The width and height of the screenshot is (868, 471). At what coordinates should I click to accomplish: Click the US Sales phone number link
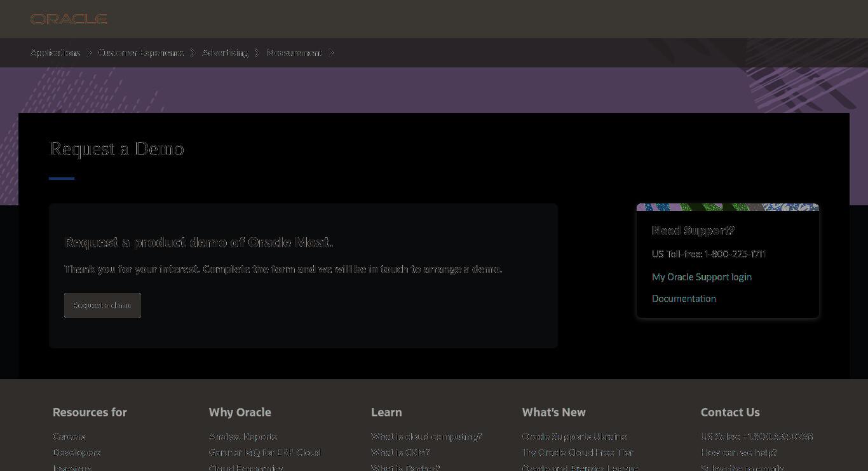click(x=757, y=437)
